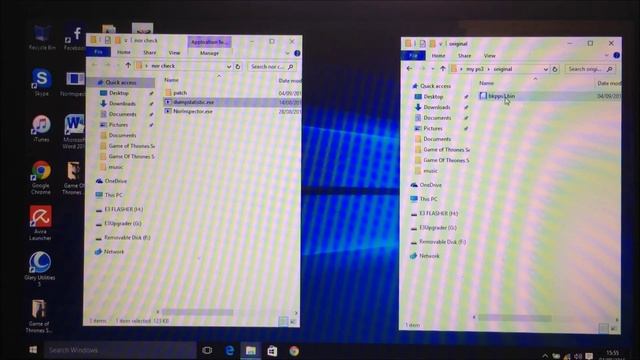The width and height of the screenshot is (640, 360).
Task: Click the Windows Start button
Action: coord(33,350)
